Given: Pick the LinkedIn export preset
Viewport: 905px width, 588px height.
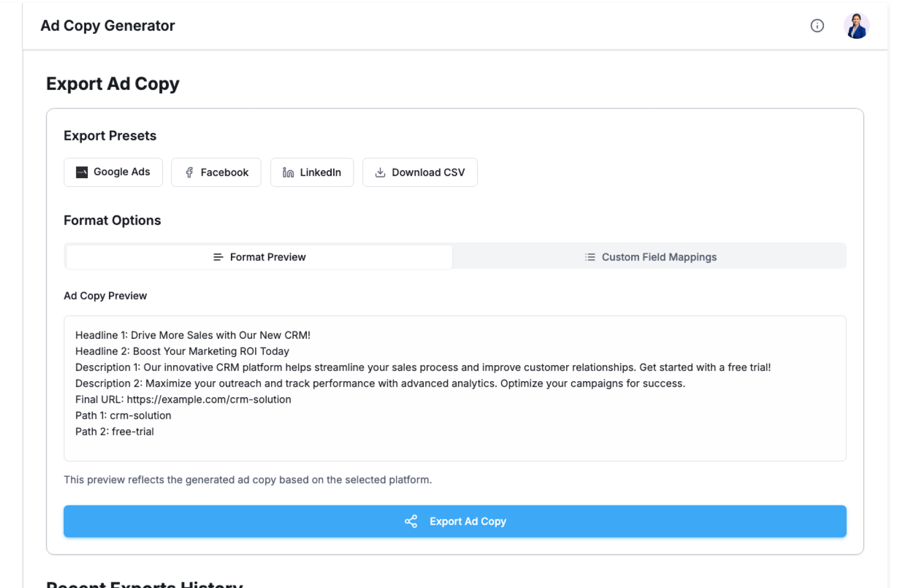Looking at the screenshot, I should (312, 172).
